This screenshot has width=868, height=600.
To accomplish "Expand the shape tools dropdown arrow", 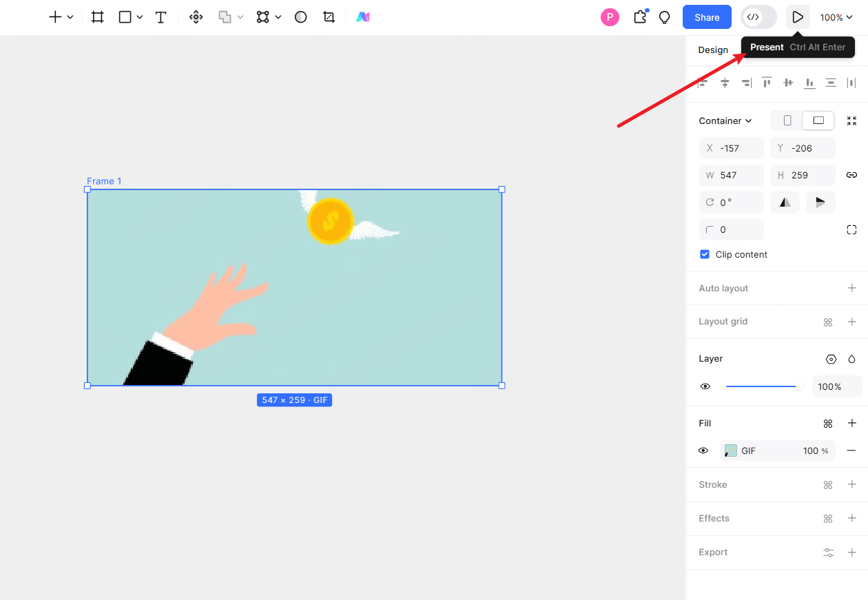I will click(140, 17).
